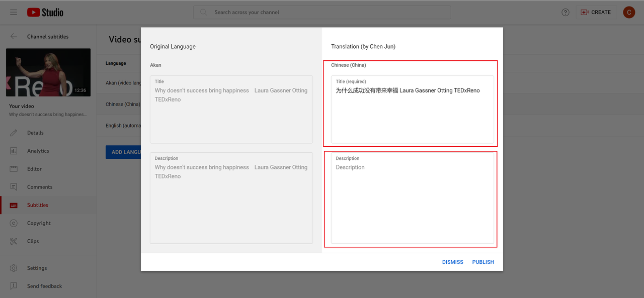Open the hamburger navigation menu
This screenshot has width=644, height=298.
pos(14,12)
